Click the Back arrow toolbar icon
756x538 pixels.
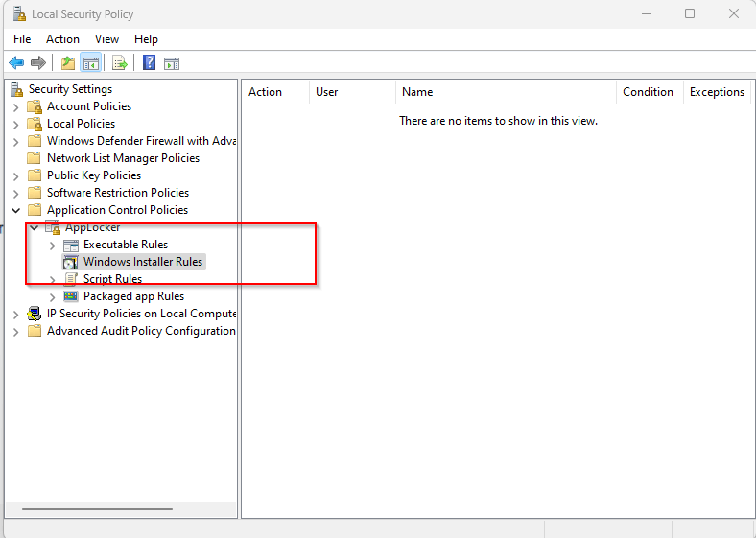click(x=16, y=62)
